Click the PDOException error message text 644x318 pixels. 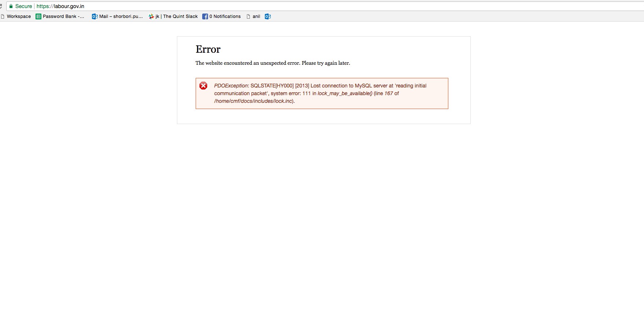point(320,93)
